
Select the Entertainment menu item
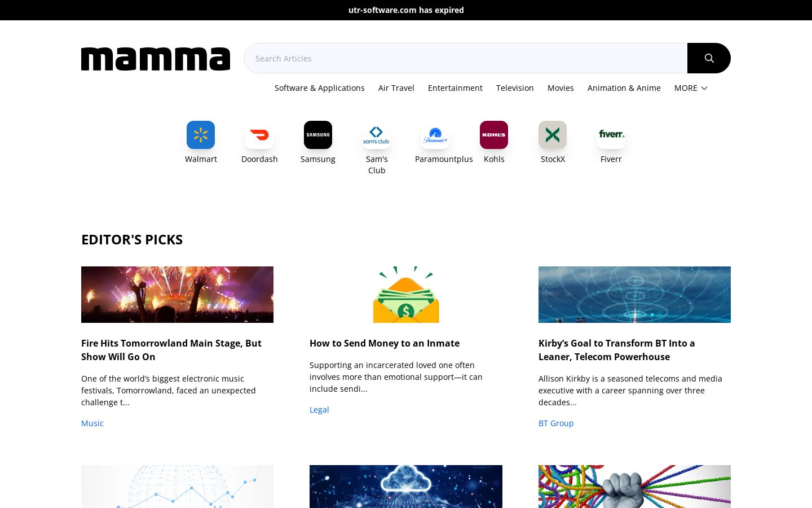(x=455, y=88)
